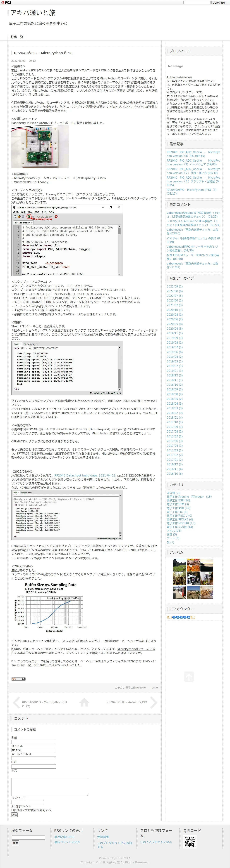The width and height of the screenshot is (230, 868).
Task: Toggle 管理者にだけ表示を許可する checkbox
Action: pyautogui.click(x=13, y=810)
